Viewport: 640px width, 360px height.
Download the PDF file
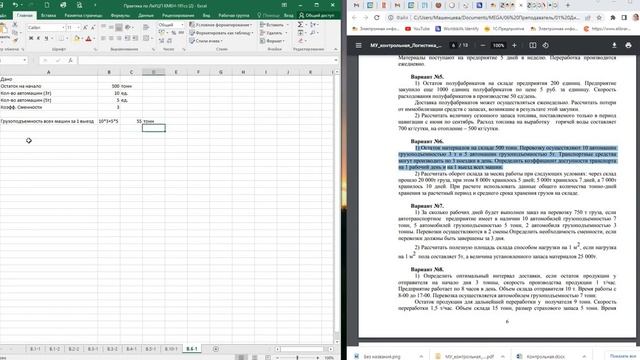pyautogui.click(x=614, y=45)
